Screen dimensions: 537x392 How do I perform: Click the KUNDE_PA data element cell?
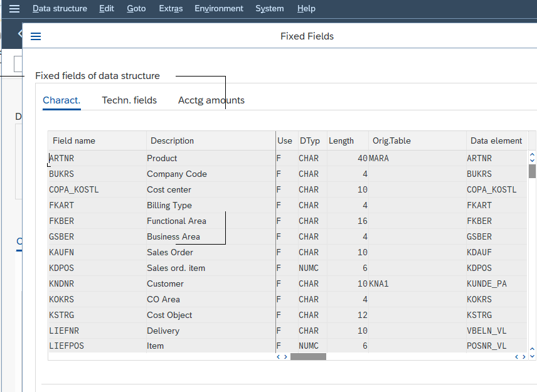coord(497,284)
